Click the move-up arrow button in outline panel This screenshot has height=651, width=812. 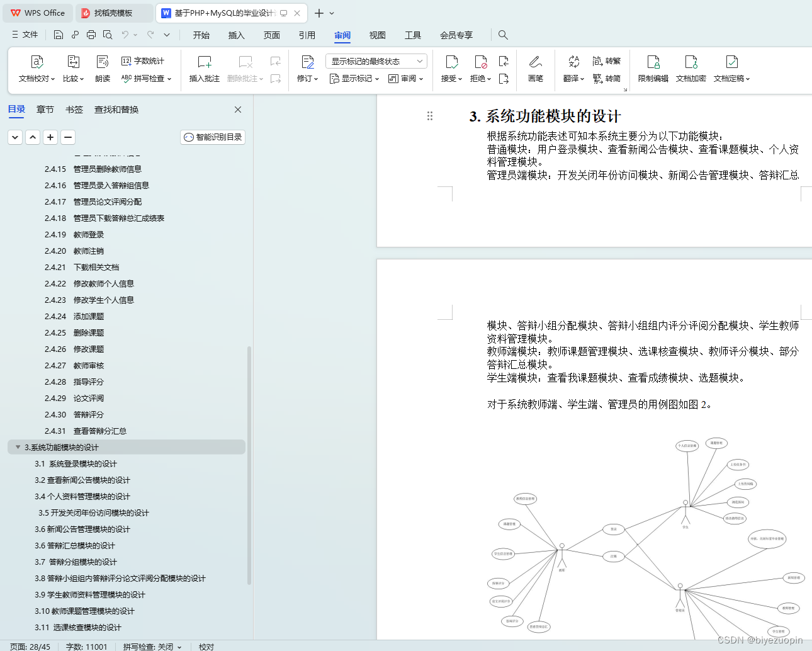tap(33, 137)
